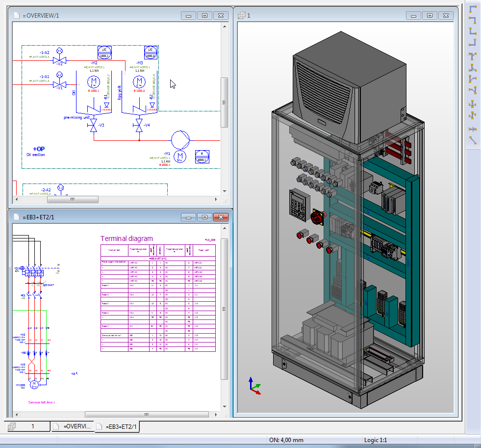Click the page icon in the =EB3+ET2/1 title bar
Image resolution: width=481 pixels, height=448 pixels.
point(17,217)
